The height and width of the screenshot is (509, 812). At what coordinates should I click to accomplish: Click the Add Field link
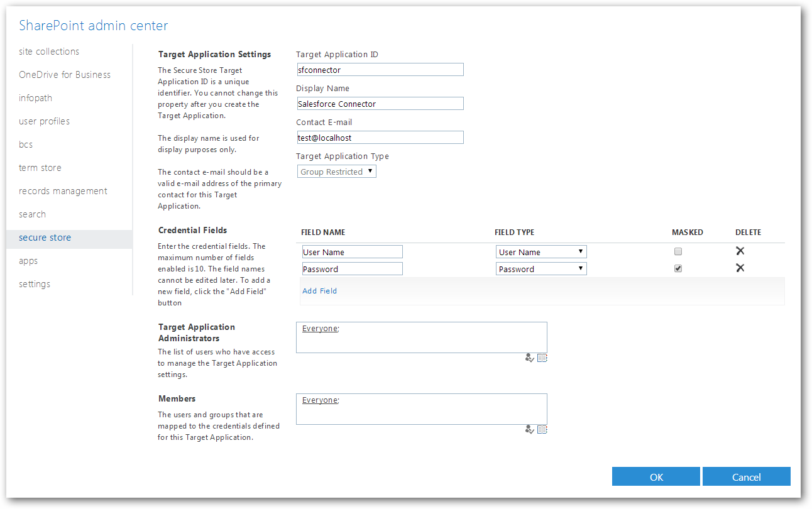pos(319,291)
